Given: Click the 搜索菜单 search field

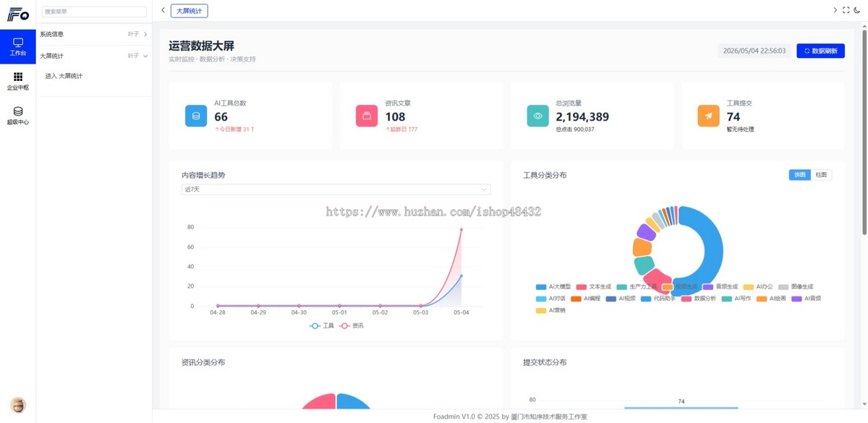Looking at the screenshot, I should [x=94, y=12].
